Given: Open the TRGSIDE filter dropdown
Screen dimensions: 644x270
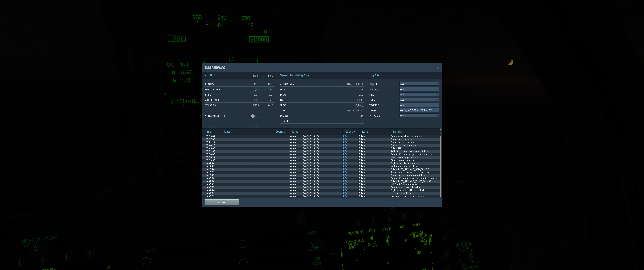Looking at the screenshot, I should pos(419,105).
